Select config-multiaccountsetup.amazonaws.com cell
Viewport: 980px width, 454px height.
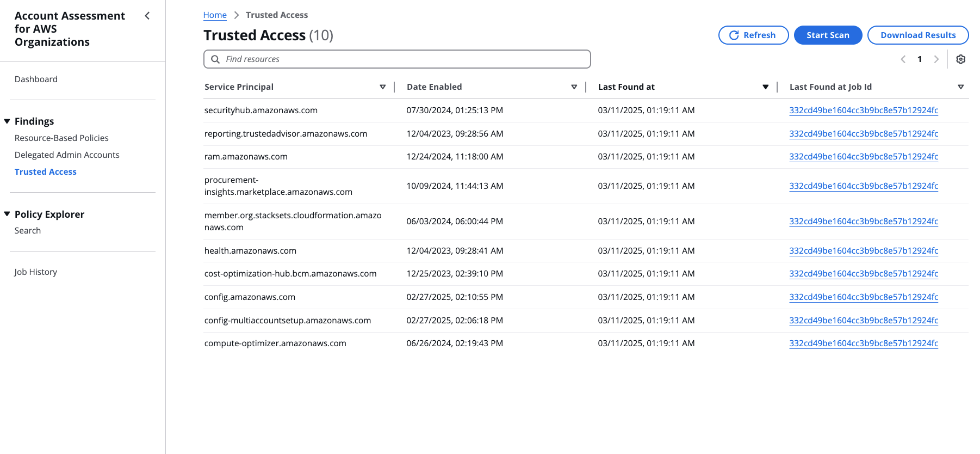[x=288, y=321]
